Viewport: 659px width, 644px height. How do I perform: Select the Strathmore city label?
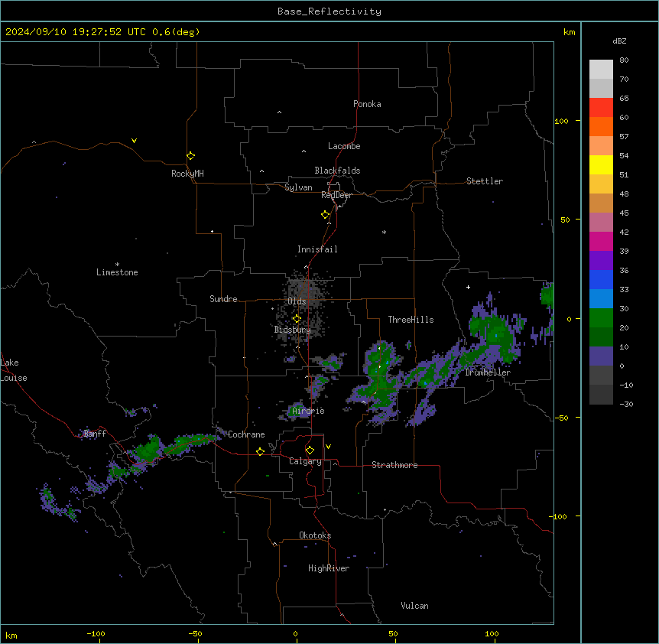[394, 465]
